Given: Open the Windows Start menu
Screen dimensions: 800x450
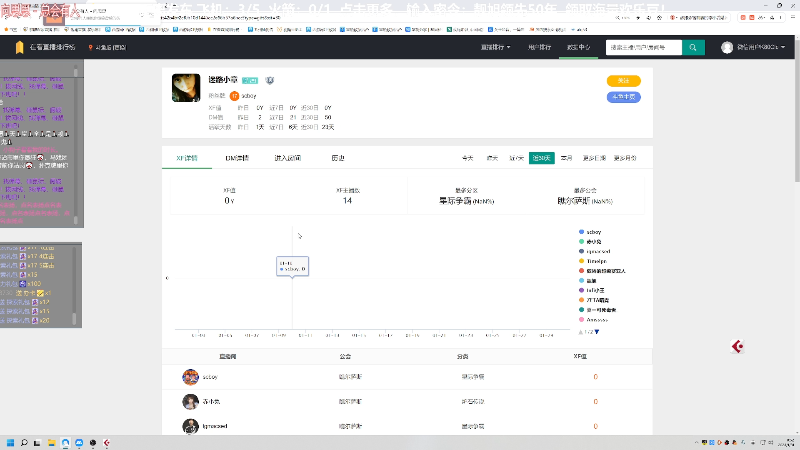Looking at the screenshot, I should [10, 443].
